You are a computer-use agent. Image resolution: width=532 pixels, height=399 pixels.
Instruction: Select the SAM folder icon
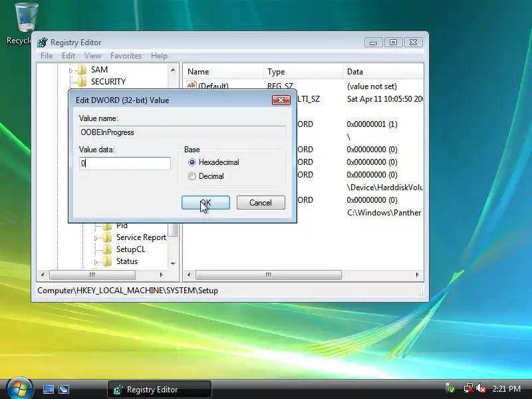(82, 70)
